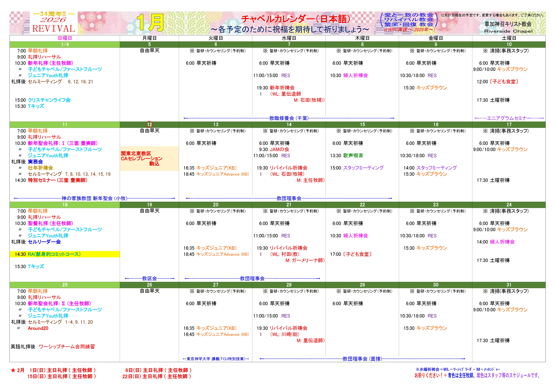Click 特別セミナー (三箇 豊実師) entry
This screenshot has height=392, width=555.
click(58, 180)
